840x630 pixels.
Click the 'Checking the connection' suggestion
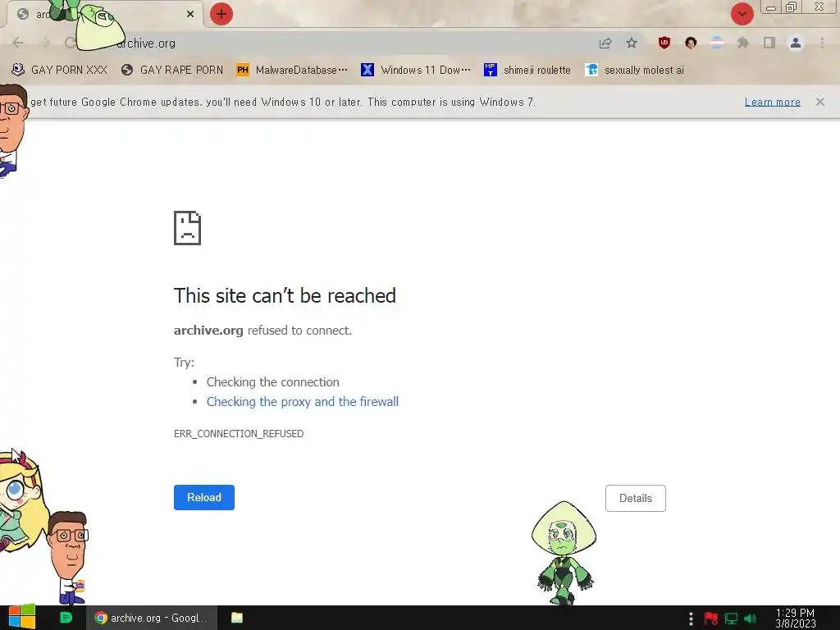[272, 382]
